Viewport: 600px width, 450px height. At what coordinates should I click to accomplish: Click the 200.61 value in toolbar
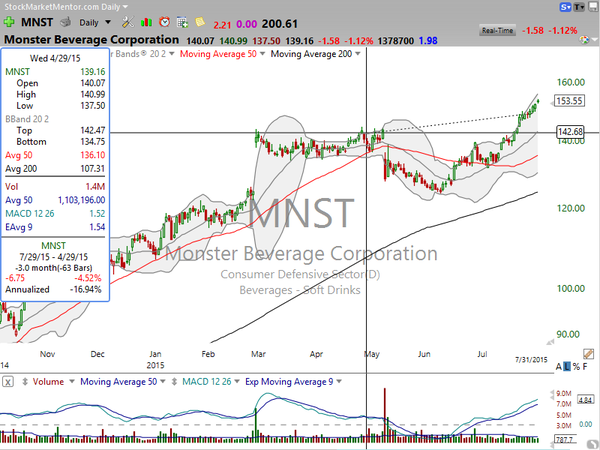(x=280, y=24)
